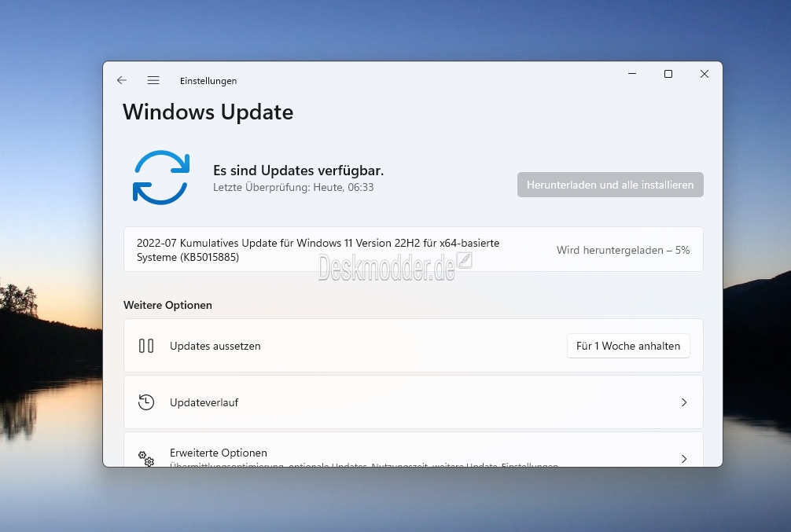
Task: Click the Weitere Optionen section heading
Action: pyautogui.click(x=167, y=305)
